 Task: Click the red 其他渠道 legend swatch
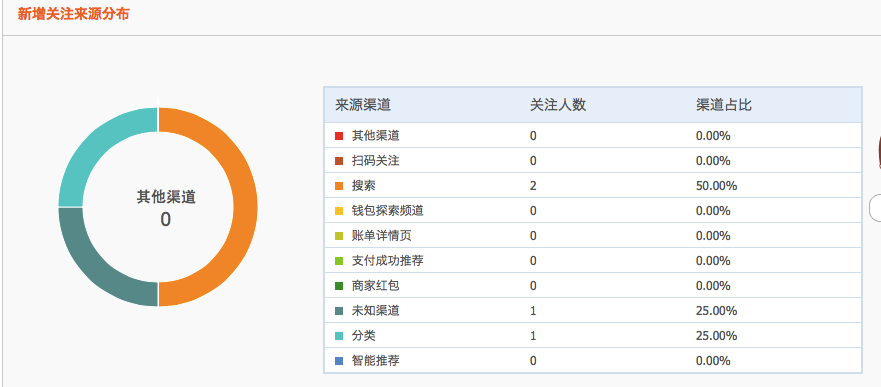point(339,136)
